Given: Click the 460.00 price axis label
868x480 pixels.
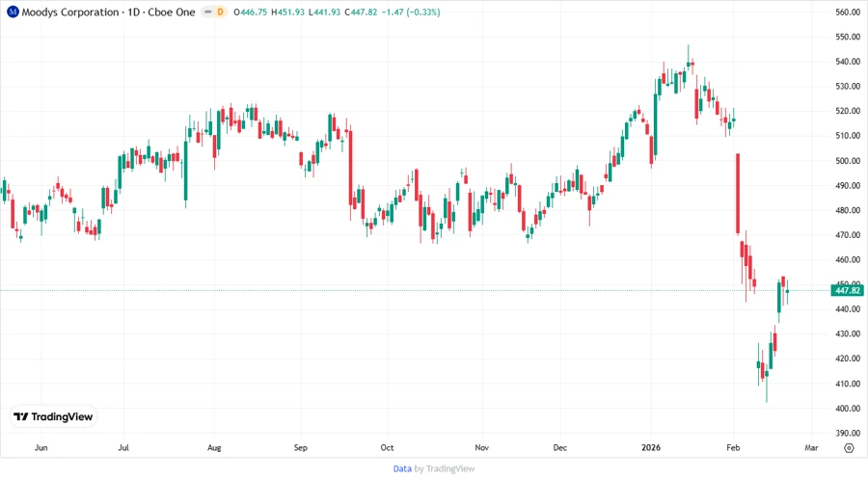Looking at the screenshot, I should pyautogui.click(x=848, y=260).
